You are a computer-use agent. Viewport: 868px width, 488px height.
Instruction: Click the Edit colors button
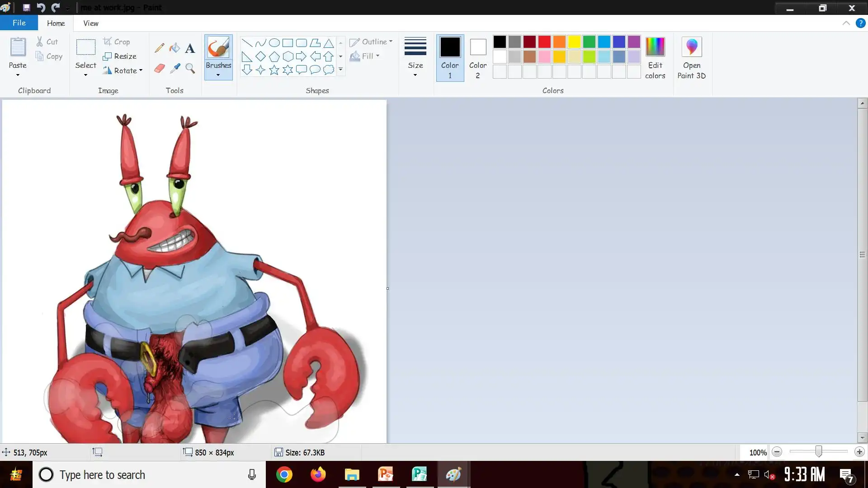pyautogui.click(x=655, y=58)
